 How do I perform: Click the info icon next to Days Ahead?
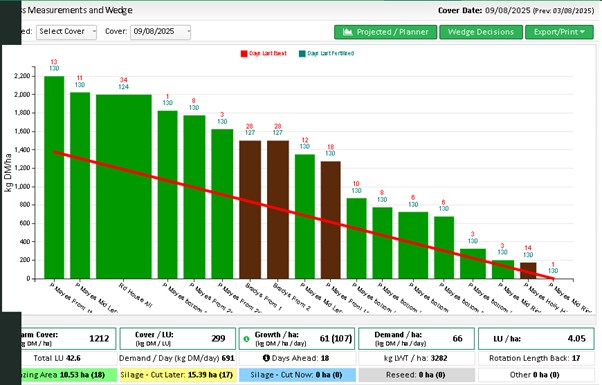[266, 358]
